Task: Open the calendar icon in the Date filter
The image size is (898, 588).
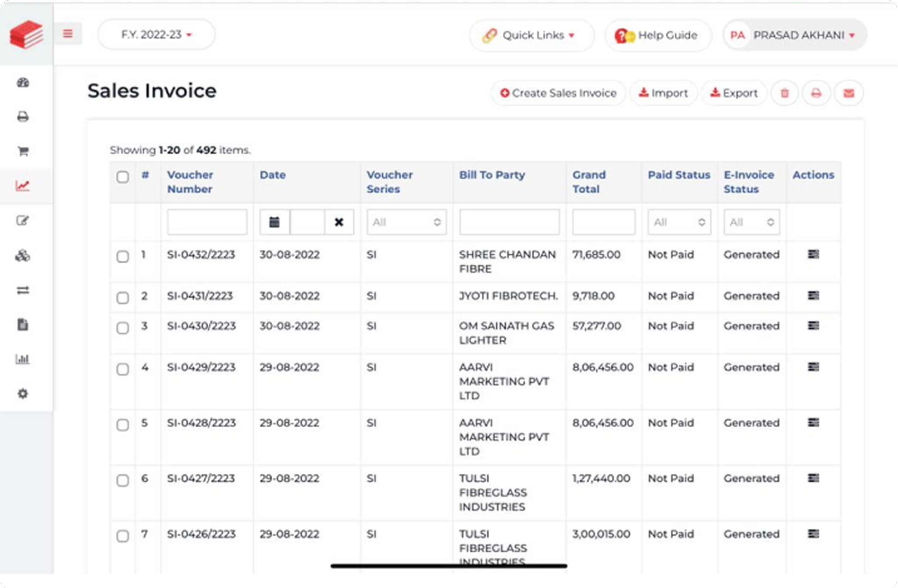Action: 275,222
